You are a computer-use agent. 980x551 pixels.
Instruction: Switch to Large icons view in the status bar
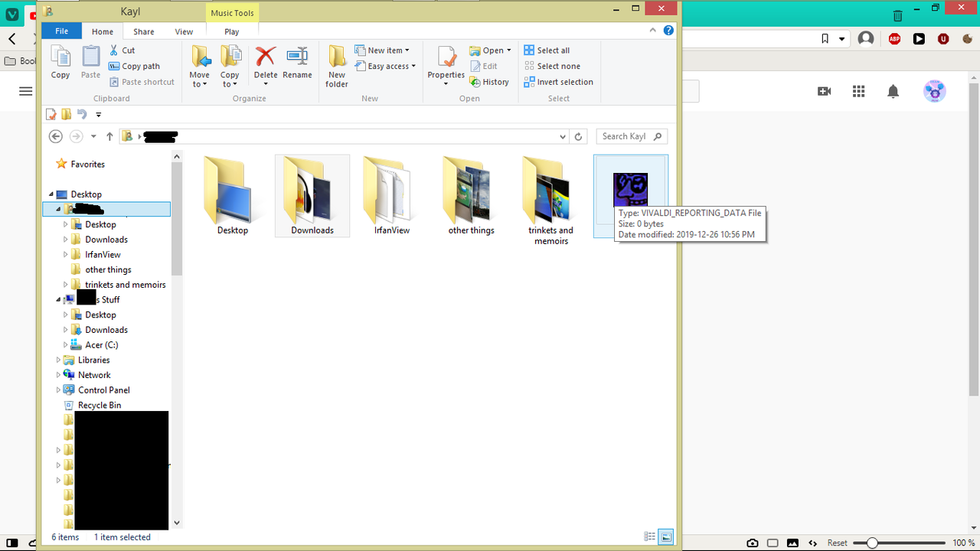tap(665, 537)
